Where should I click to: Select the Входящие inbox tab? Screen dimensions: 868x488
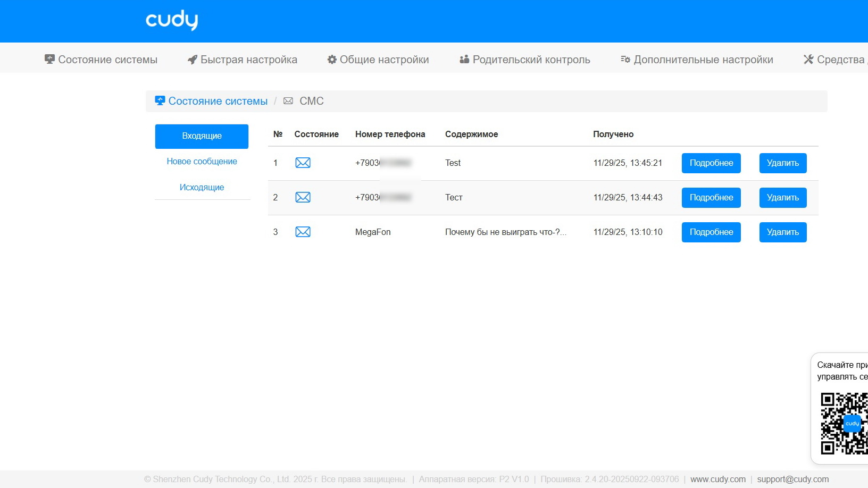click(202, 136)
